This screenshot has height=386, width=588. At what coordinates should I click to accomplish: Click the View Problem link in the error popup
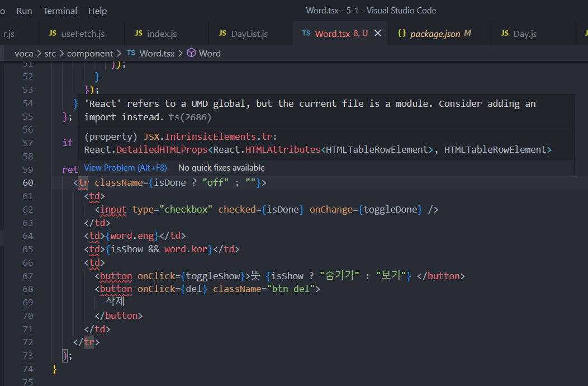coord(125,167)
